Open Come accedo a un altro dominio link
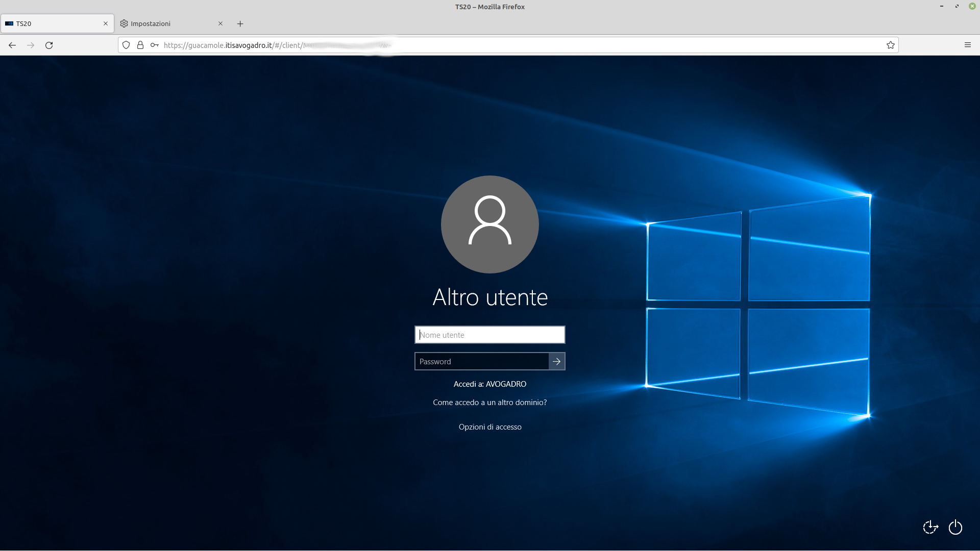This screenshot has height=551, width=980. click(x=490, y=403)
